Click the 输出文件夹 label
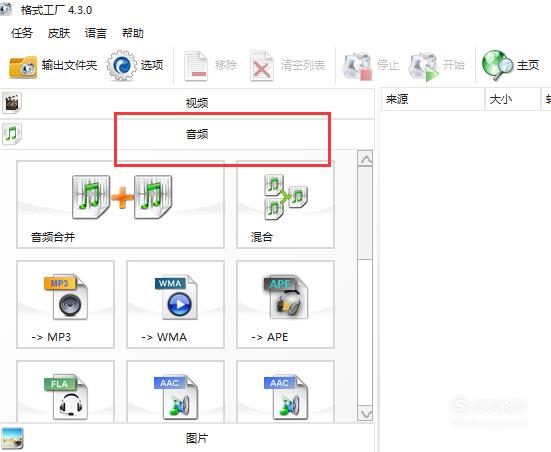This screenshot has height=452, width=551. coord(69,65)
